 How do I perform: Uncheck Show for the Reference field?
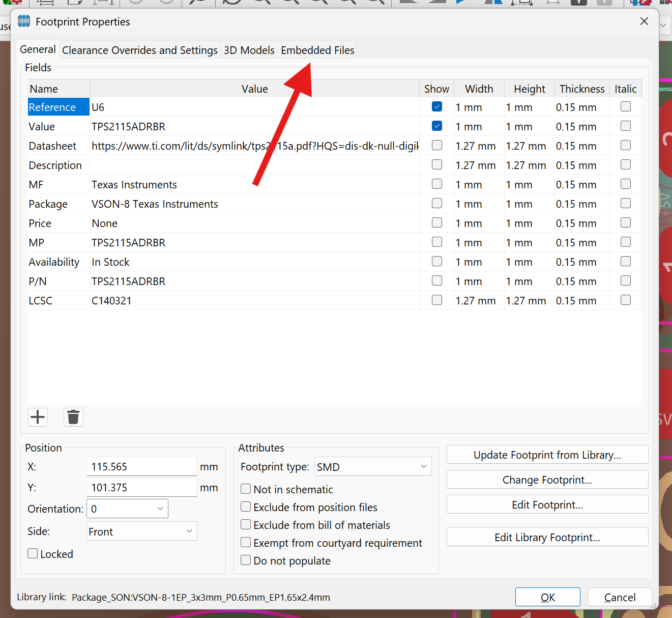[436, 106]
